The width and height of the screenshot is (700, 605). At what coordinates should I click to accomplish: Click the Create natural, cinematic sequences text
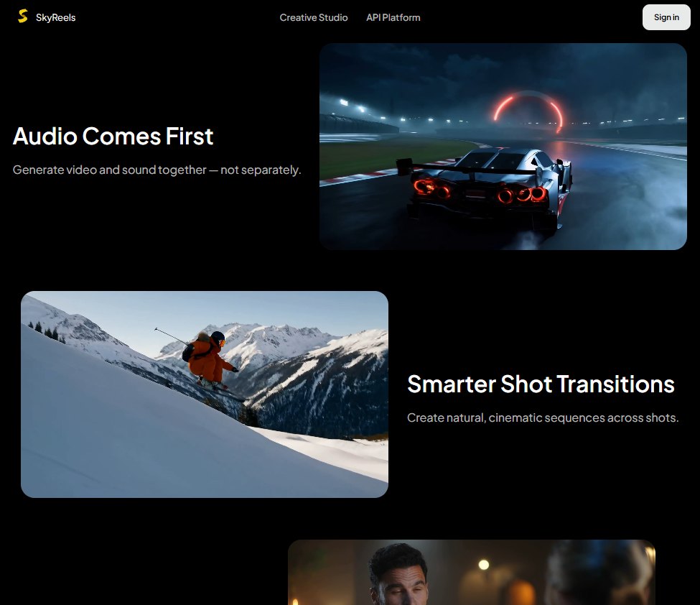click(x=543, y=417)
